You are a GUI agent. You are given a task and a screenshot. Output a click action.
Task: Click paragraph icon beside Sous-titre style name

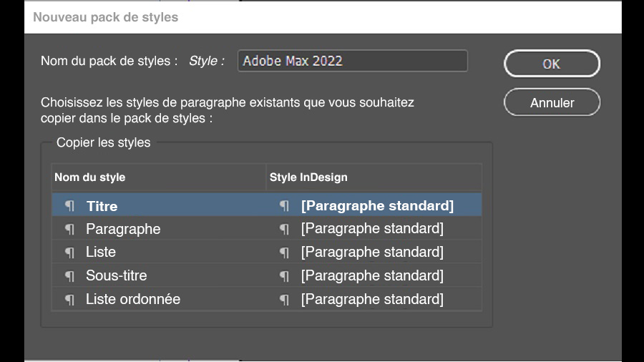click(x=69, y=275)
